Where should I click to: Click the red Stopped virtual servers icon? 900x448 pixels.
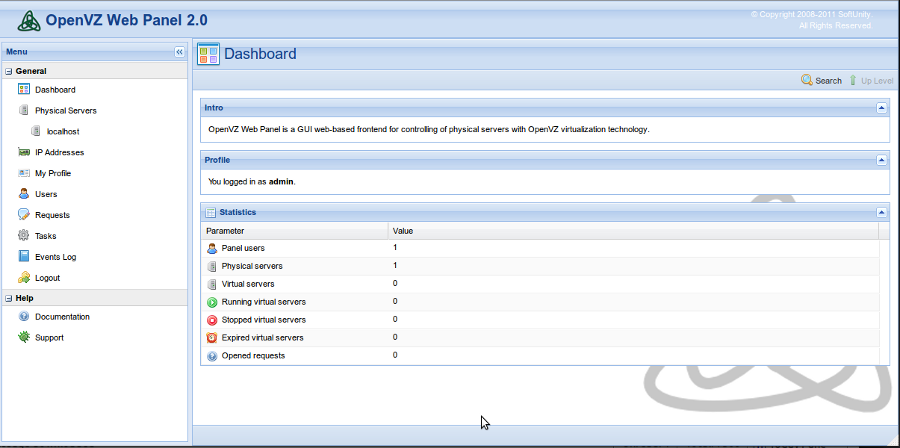pos(212,320)
